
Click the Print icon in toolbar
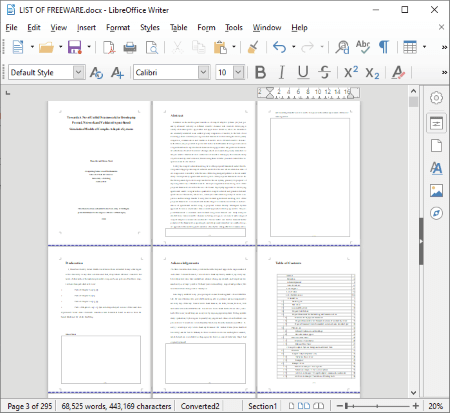(130, 47)
